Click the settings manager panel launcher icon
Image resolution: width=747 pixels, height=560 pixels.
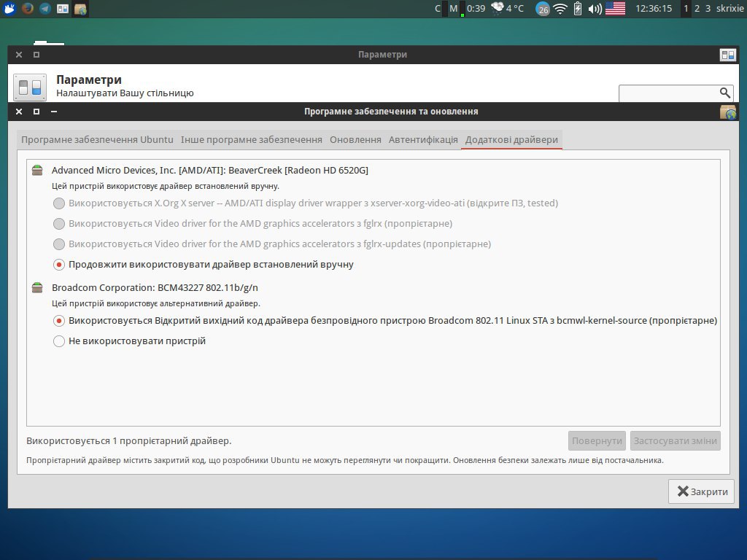tap(63, 9)
